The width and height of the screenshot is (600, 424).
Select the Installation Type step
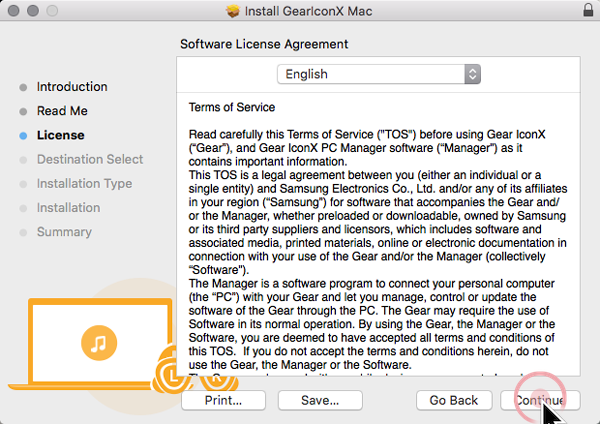(85, 184)
